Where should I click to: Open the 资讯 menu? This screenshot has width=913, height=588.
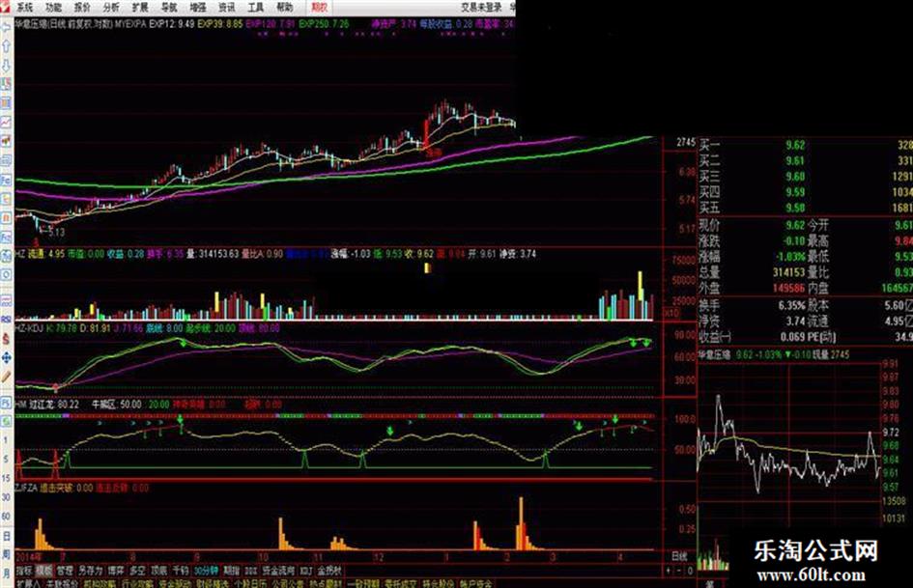(x=226, y=7)
